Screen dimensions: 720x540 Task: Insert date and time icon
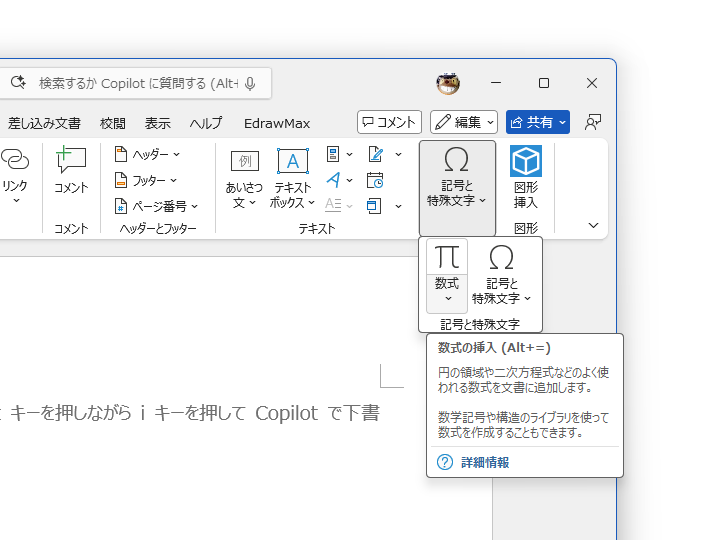[x=375, y=180]
